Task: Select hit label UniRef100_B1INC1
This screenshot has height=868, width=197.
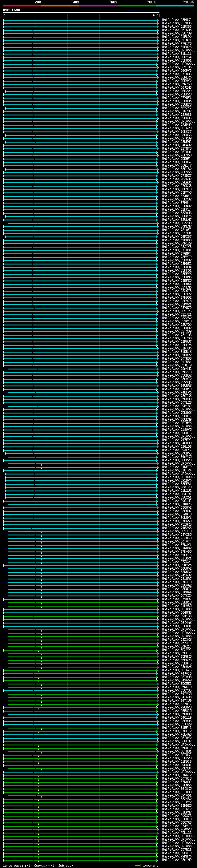Action: point(176,40)
